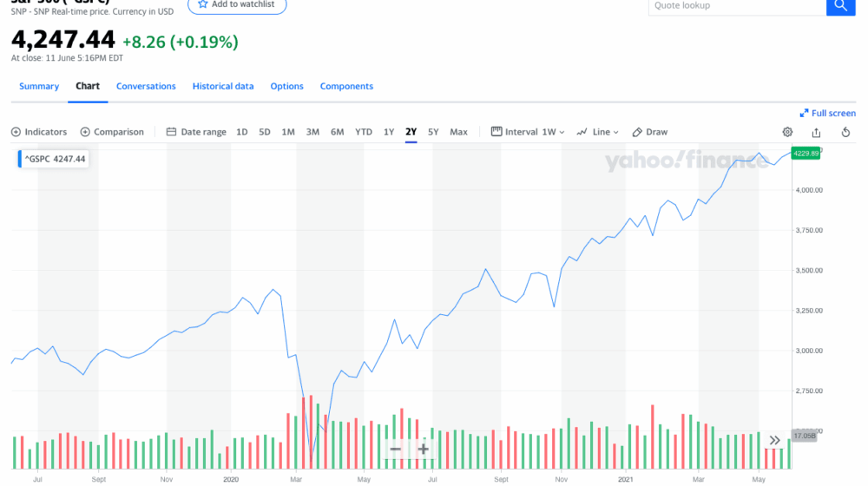Viewport: 868px width, 486px height.
Task: Click the share chart icon
Action: 816,132
